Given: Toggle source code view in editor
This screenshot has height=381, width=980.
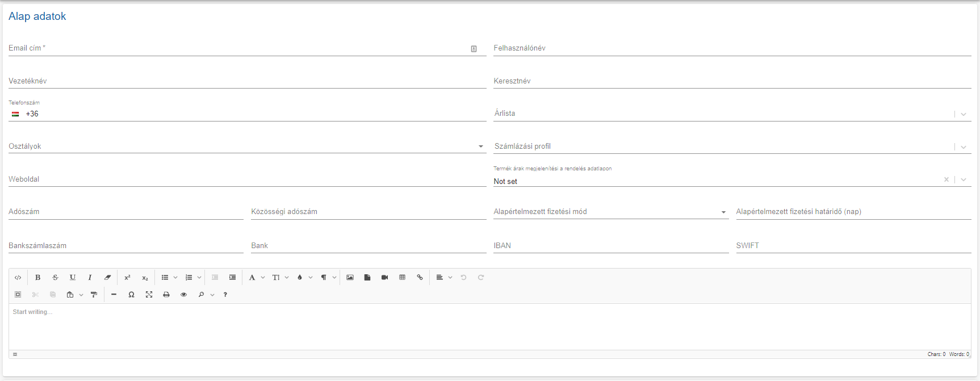Looking at the screenshot, I should point(18,278).
